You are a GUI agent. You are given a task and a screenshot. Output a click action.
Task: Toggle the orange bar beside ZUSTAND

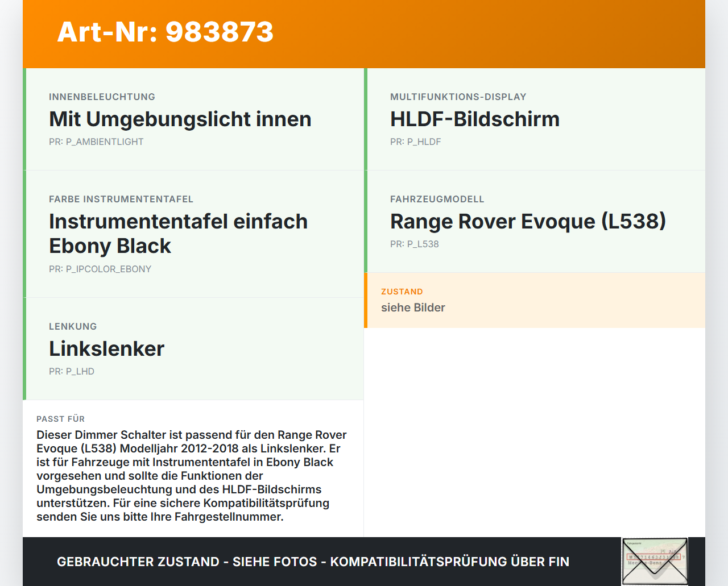[x=366, y=300]
